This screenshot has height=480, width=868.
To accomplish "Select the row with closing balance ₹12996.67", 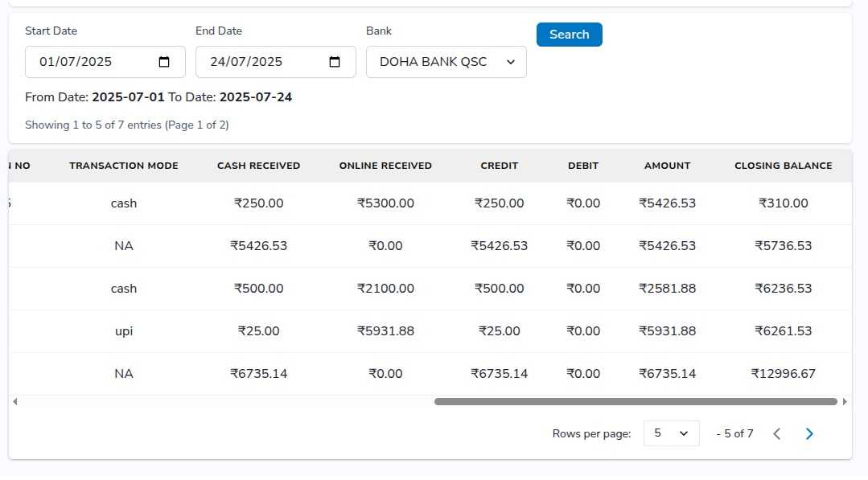I will pos(783,374).
